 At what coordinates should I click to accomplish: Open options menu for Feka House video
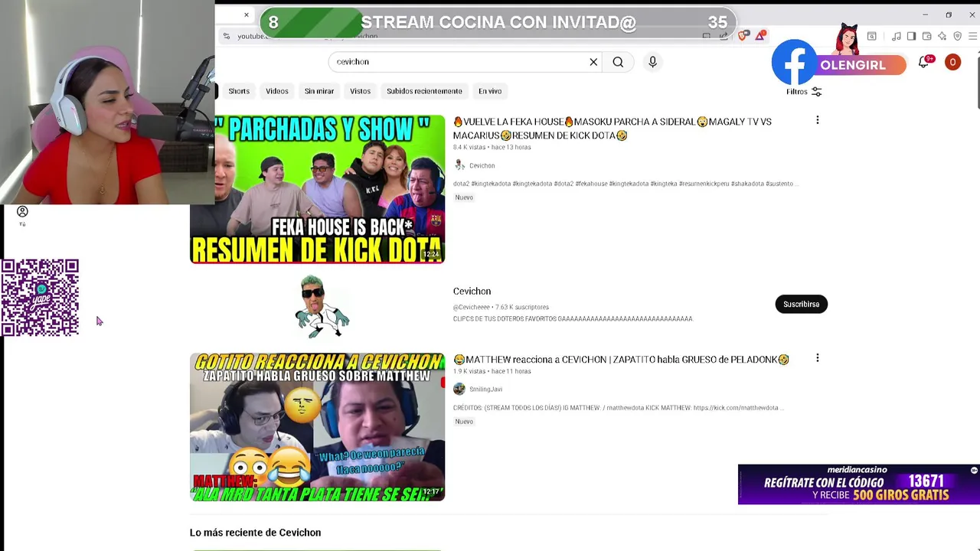(x=817, y=120)
